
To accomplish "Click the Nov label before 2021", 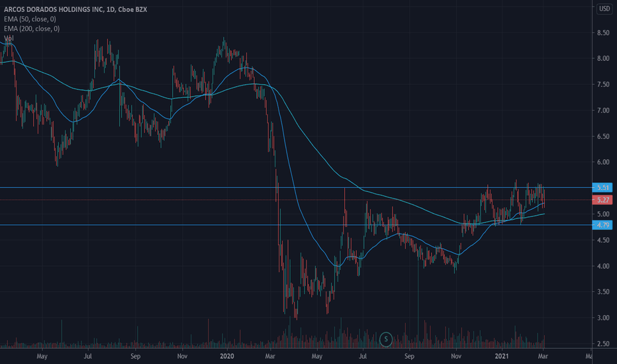I will 456,356.
